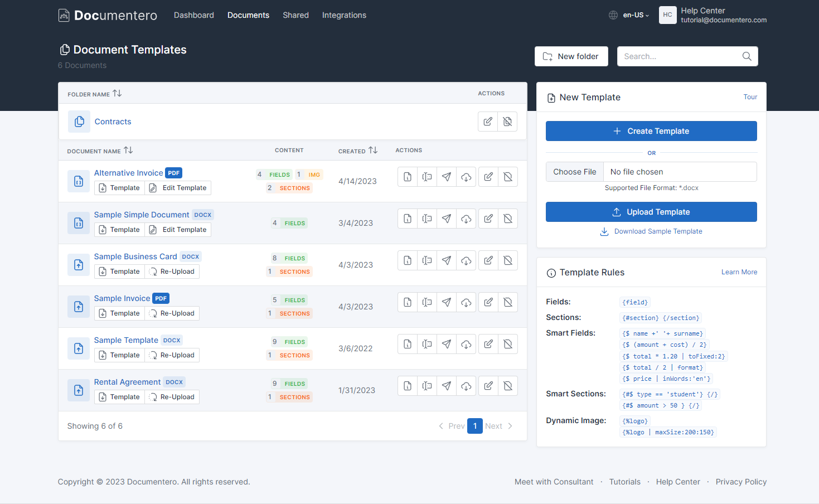Screen dimensions: 819x504
Task: Open the Shared section
Action: pyautogui.click(x=295, y=15)
